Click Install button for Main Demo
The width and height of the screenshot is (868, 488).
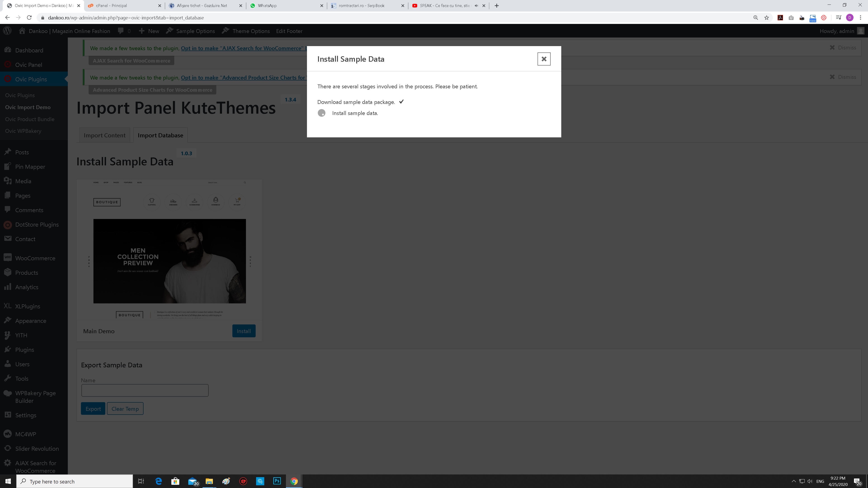coord(244,331)
